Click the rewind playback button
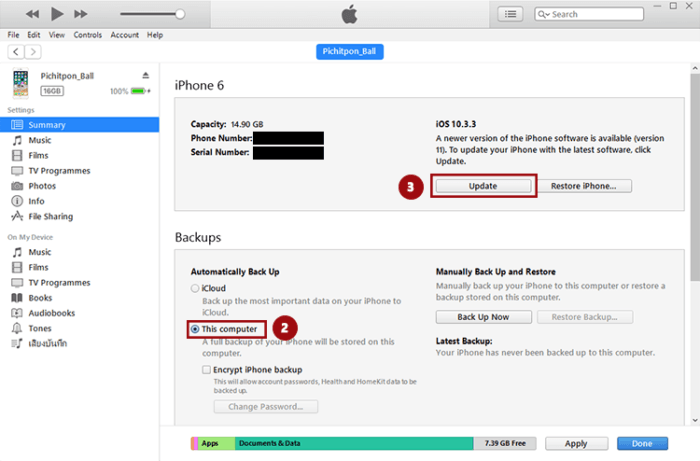The width and height of the screenshot is (700, 461). pos(32,14)
